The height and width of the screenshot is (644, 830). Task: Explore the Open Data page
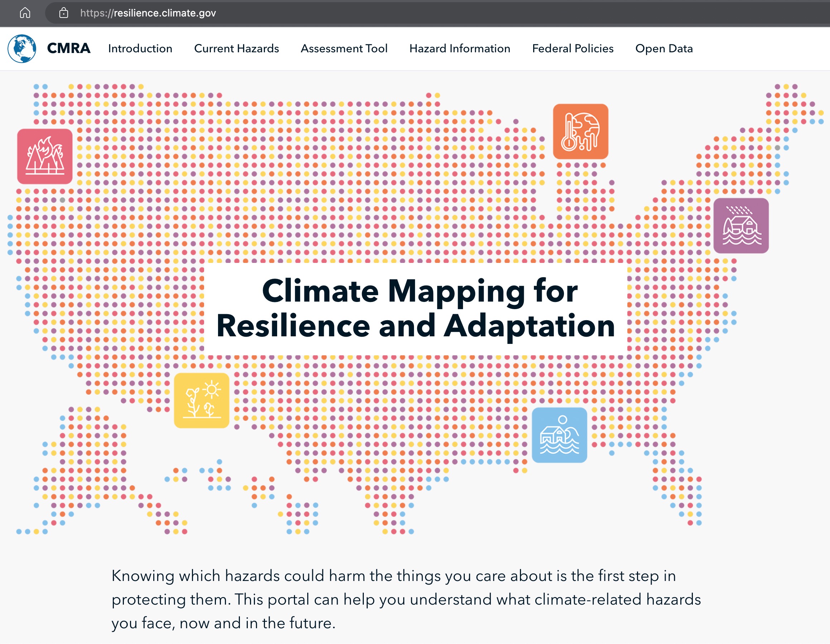pyautogui.click(x=664, y=49)
